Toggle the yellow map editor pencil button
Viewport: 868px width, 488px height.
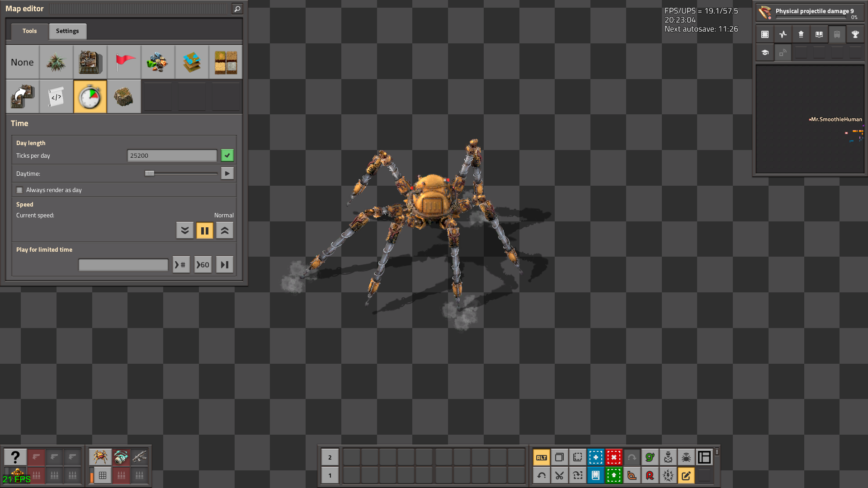coord(686,475)
